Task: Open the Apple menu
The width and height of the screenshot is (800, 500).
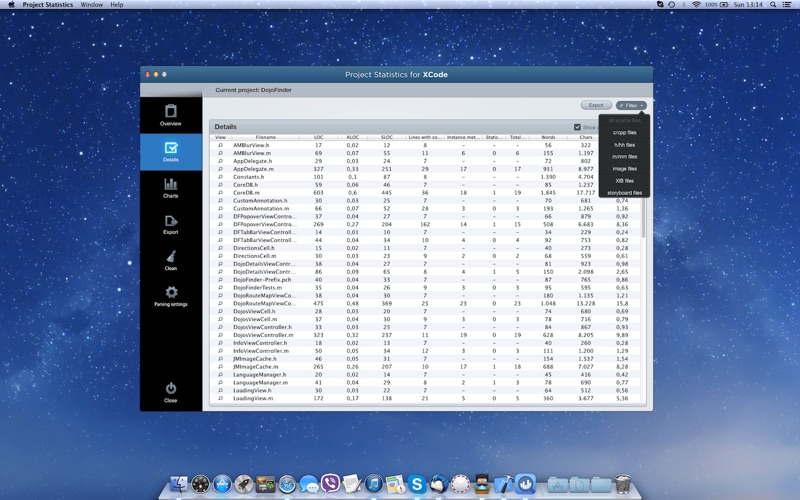Action: [11, 5]
